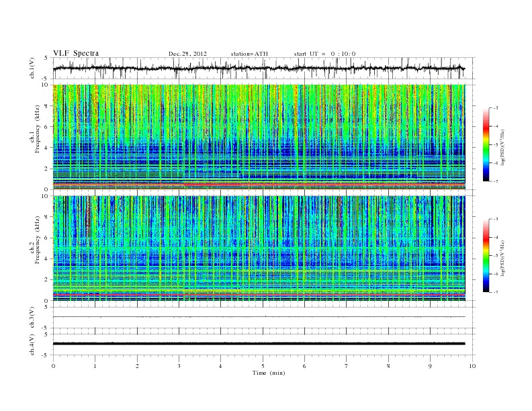Click the ch.1 frequency tick label '6'

pos(46,127)
